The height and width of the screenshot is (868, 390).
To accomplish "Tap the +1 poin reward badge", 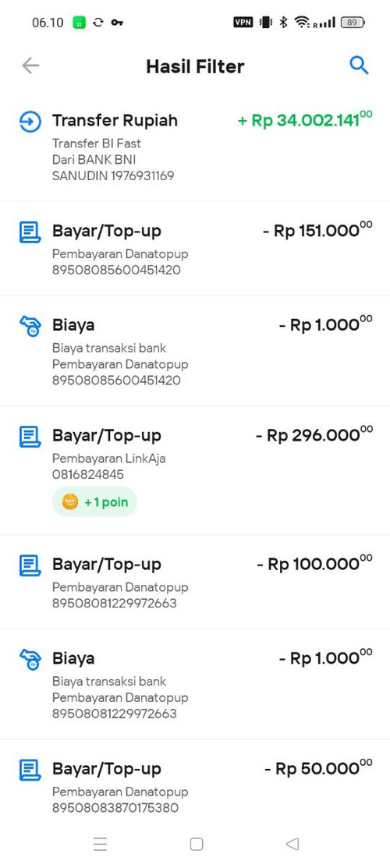I will 94,502.
